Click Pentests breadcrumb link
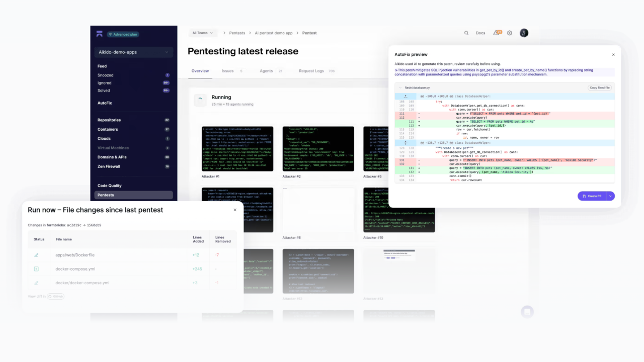The image size is (644, 362). pos(237,33)
